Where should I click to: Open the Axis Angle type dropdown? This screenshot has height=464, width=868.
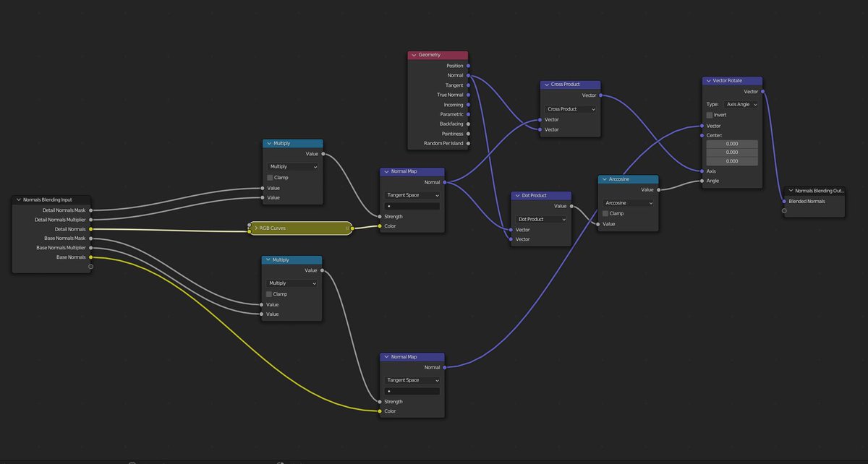[741, 104]
